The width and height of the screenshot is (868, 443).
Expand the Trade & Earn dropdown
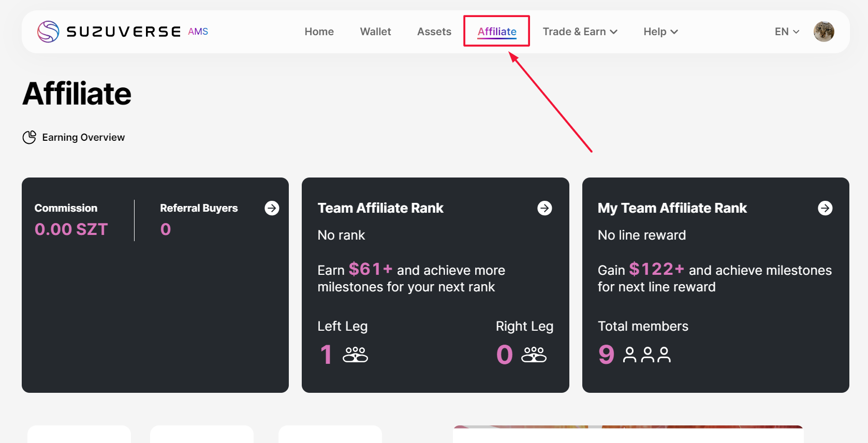click(580, 32)
